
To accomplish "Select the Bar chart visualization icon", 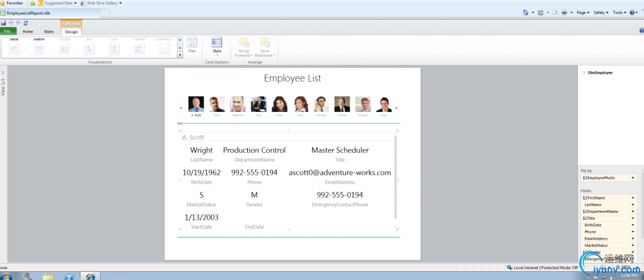I will tap(89, 48).
